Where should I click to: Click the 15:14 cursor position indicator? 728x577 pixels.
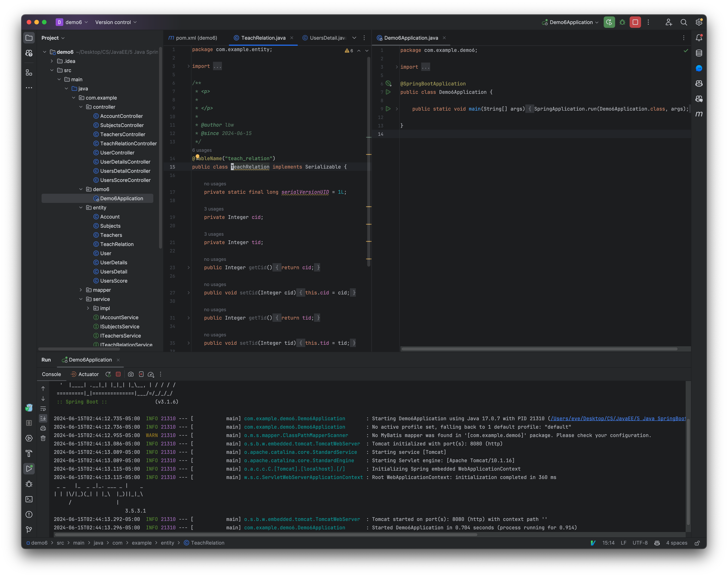pyautogui.click(x=608, y=543)
